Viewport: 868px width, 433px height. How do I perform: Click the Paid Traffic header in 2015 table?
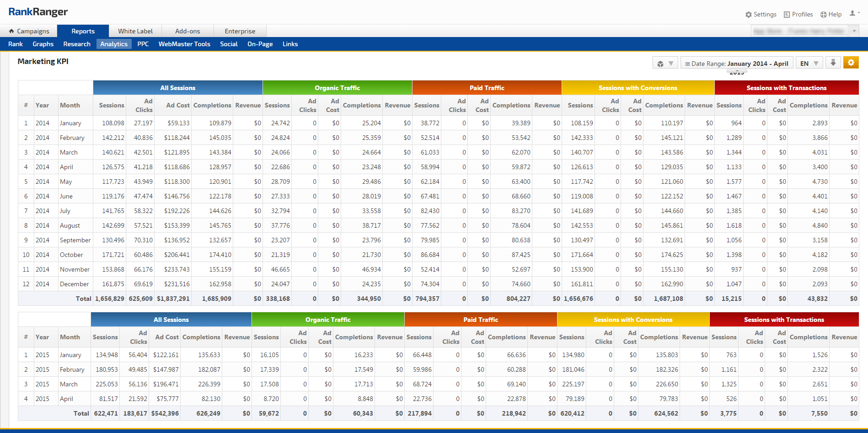pos(480,320)
